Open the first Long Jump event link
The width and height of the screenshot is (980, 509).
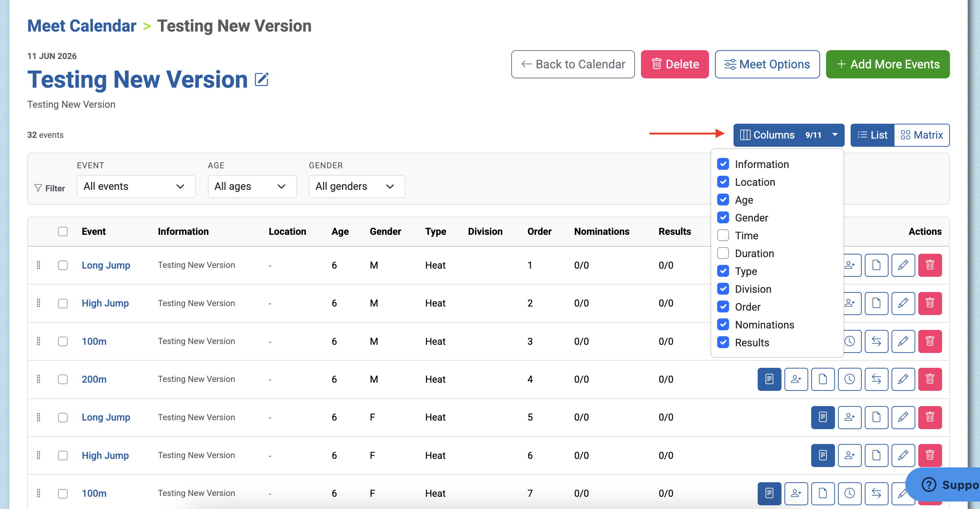106,265
